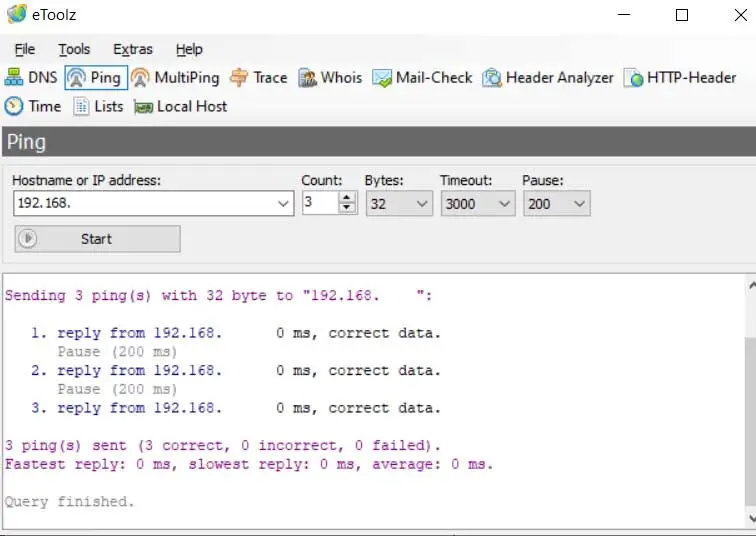The height and width of the screenshot is (536, 756).
Task: Expand the Hostname or IP address dropdown
Action: pos(284,203)
